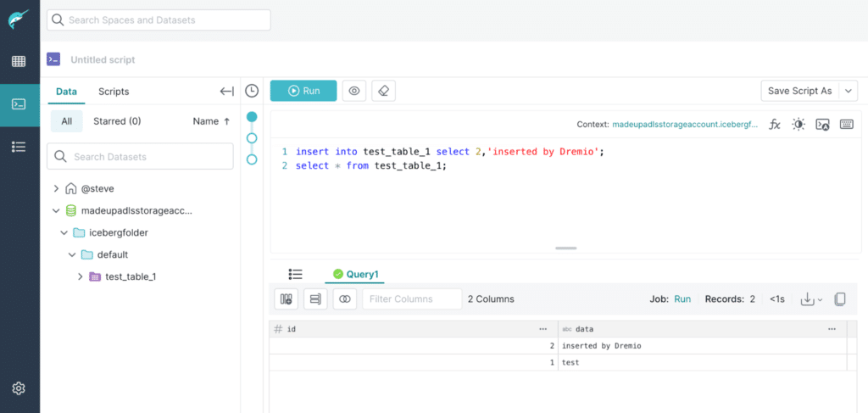Click SQL line 2 select statement

371,165
